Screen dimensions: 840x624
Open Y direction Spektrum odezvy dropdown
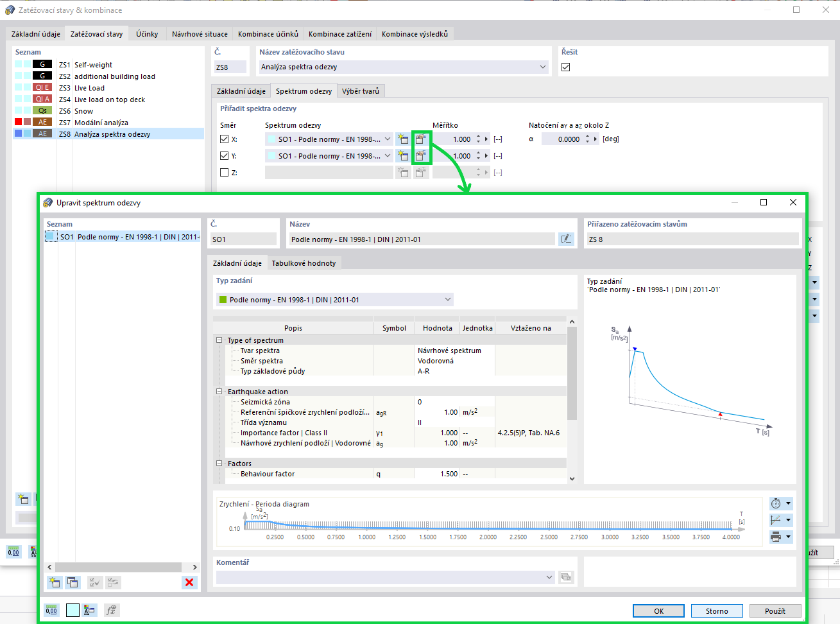click(x=388, y=156)
